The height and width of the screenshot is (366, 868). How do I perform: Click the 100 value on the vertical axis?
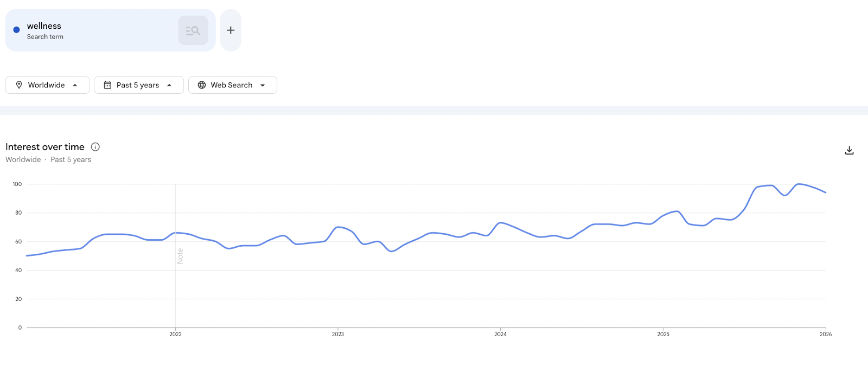point(17,184)
